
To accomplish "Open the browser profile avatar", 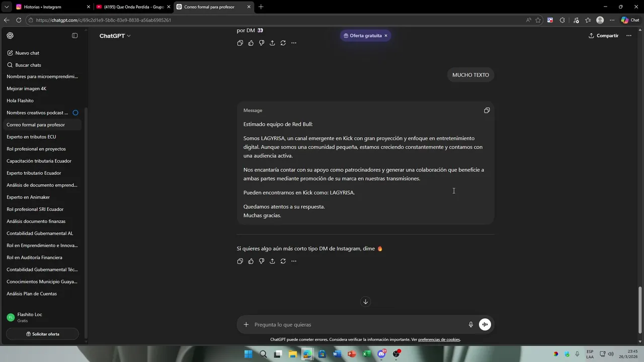I will (600, 20).
